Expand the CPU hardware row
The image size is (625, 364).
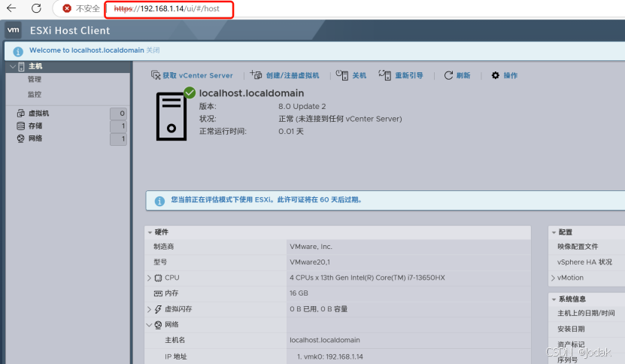pyautogui.click(x=150, y=278)
